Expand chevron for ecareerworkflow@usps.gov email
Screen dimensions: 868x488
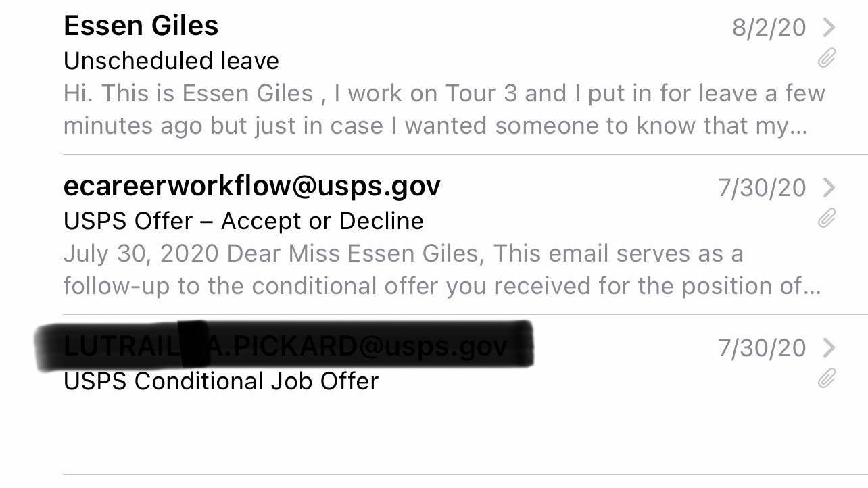tap(829, 187)
